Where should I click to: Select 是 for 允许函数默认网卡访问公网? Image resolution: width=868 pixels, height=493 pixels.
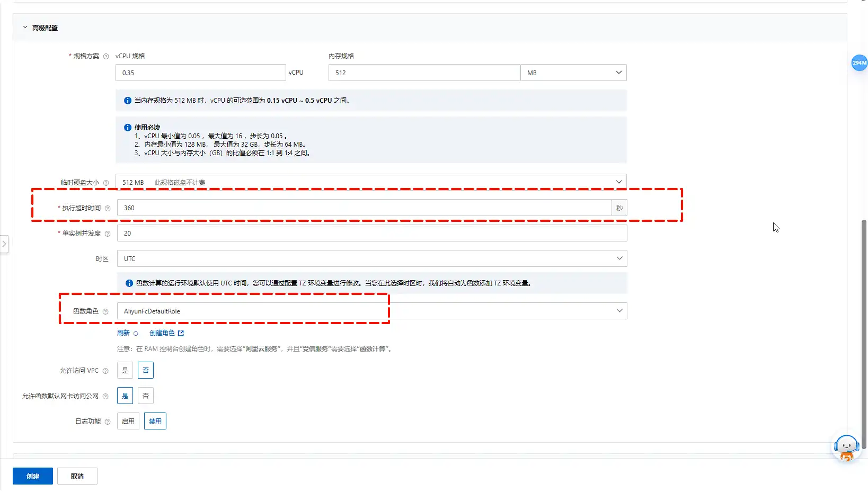(x=125, y=396)
